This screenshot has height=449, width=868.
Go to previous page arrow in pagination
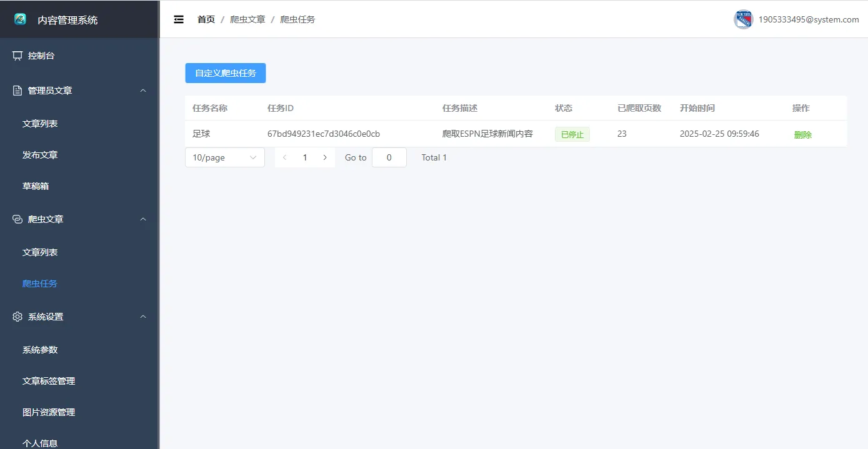pos(285,157)
